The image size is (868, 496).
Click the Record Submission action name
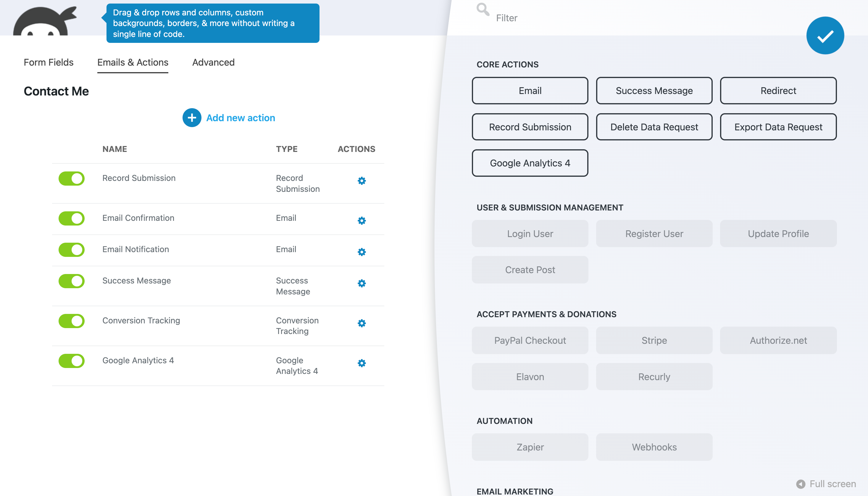[x=139, y=178]
